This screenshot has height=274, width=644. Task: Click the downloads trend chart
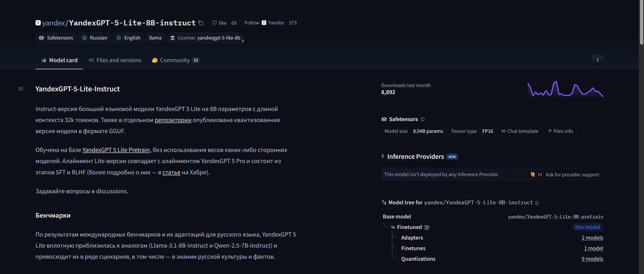tap(565, 89)
